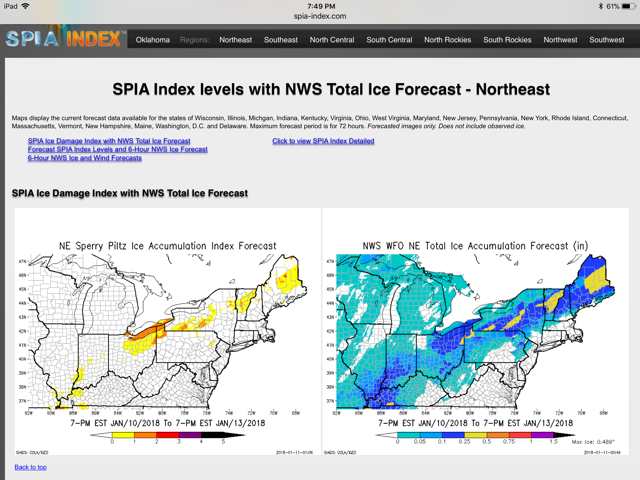Select the South Central region
Viewport: 640px width, 480px height.
(x=389, y=40)
